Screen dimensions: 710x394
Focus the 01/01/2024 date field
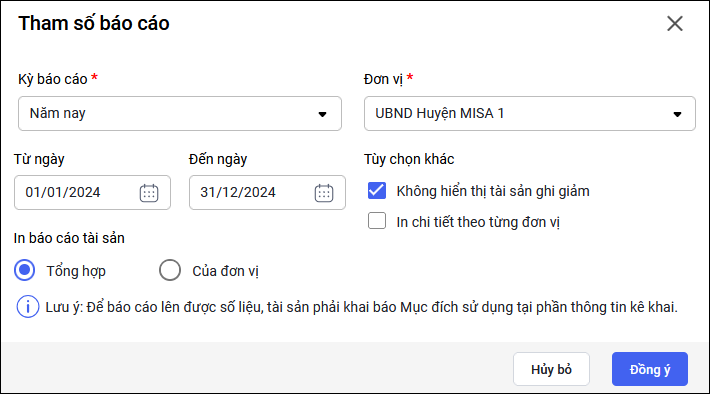pyautogui.click(x=92, y=192)
